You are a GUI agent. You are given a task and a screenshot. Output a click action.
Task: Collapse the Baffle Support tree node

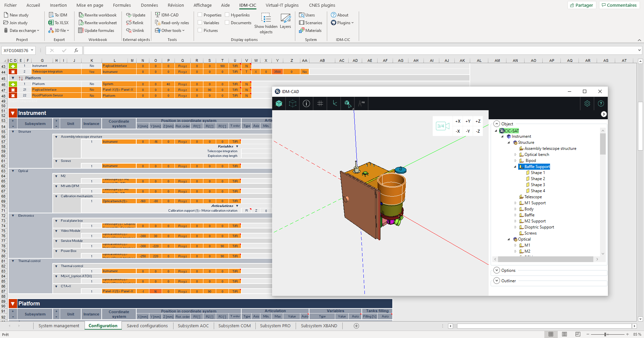coord(516,167)
